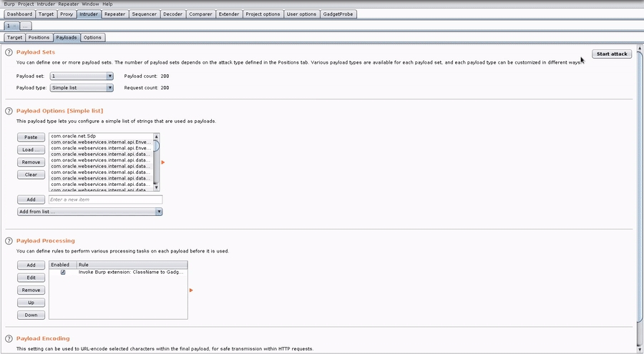
Task: Close attack tab 1 with x
Action: point(14,26)
